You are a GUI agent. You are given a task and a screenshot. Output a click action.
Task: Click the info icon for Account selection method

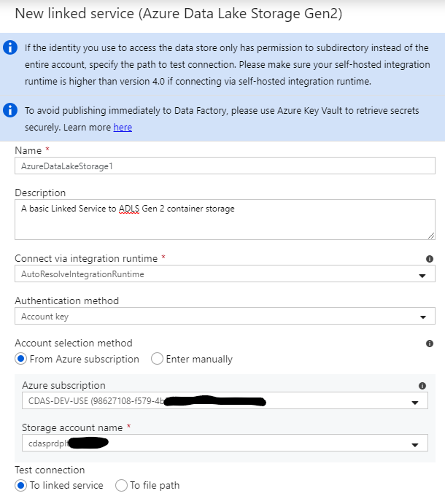430,344
